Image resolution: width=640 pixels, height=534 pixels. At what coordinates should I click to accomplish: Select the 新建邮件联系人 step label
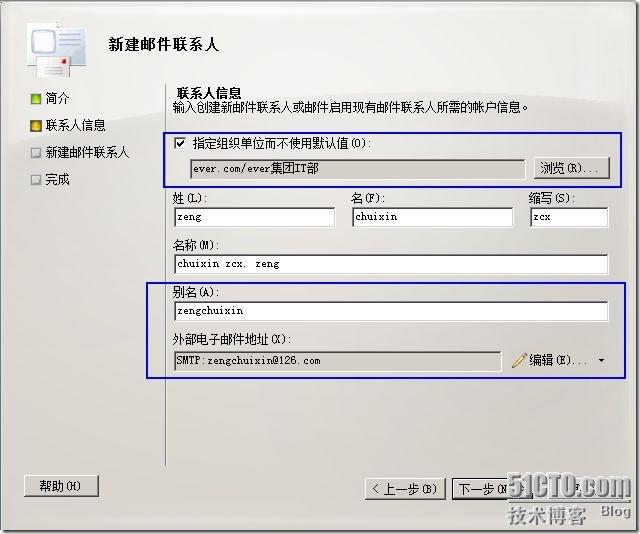[87, 152]
